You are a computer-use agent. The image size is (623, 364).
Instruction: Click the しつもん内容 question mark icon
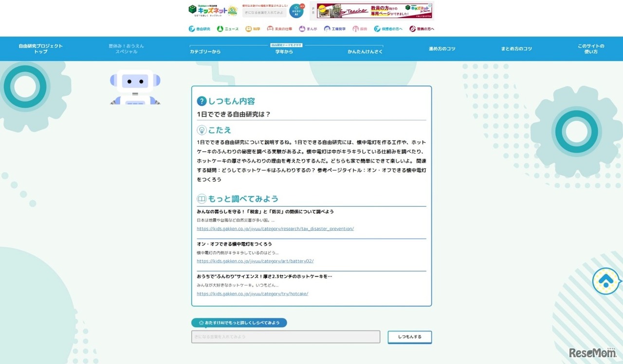click(x=202, y=101)
